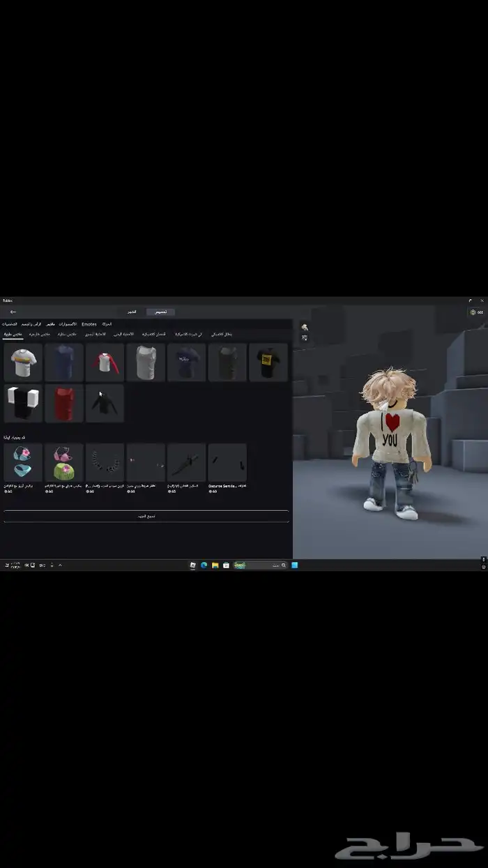Select the ملابس خارجية (Outerwear) sub-tab

coord(39,334)
